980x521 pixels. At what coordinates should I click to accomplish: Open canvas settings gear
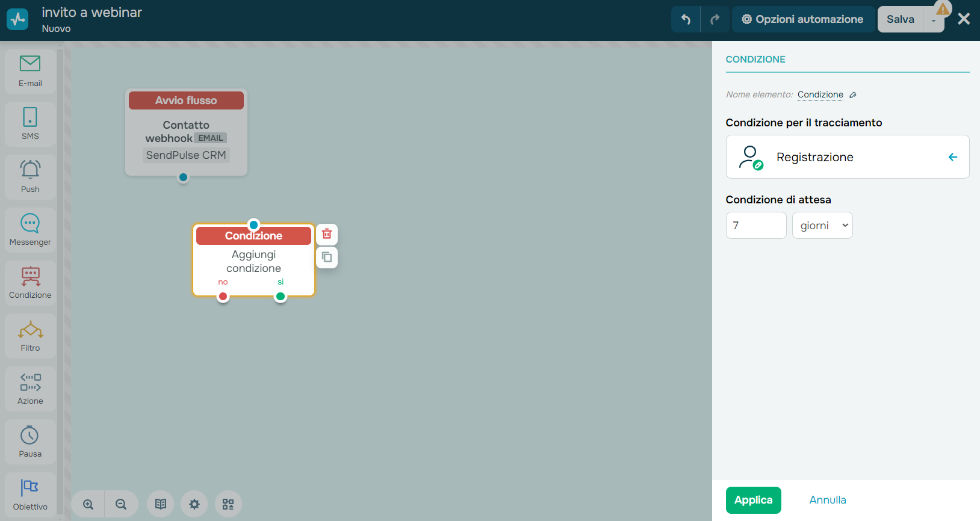[194, 504]
